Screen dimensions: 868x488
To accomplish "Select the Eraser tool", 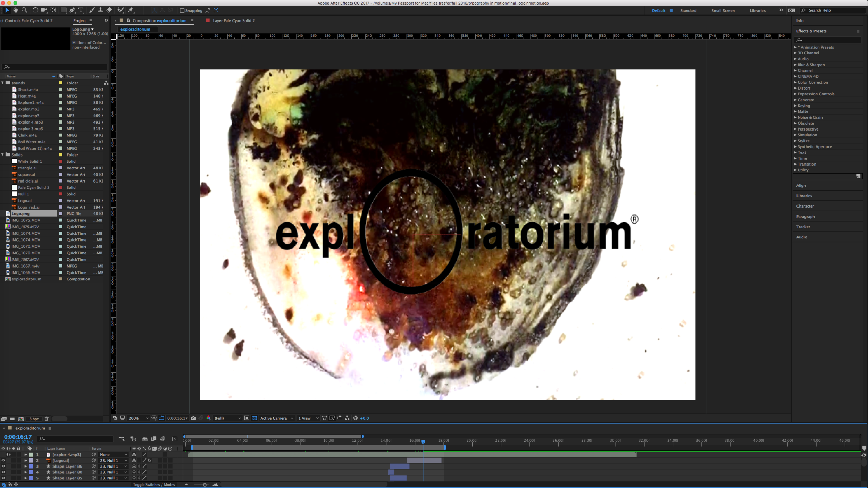I will point(109,10).
